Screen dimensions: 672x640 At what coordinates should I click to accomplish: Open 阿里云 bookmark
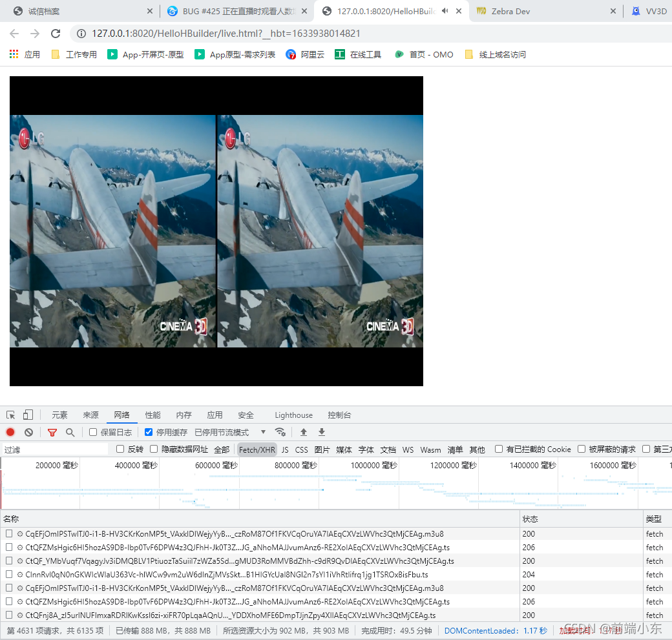[305, 54]
